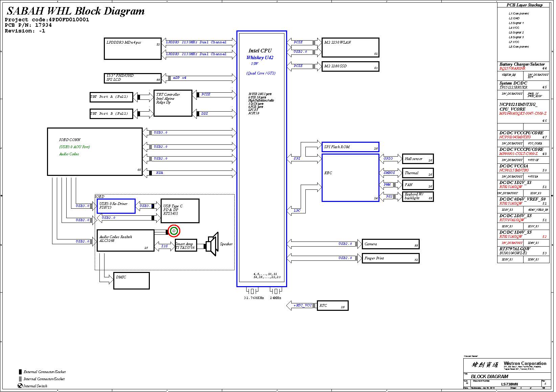
Task: Click the KBC block label
Action: tap(328, 173)
